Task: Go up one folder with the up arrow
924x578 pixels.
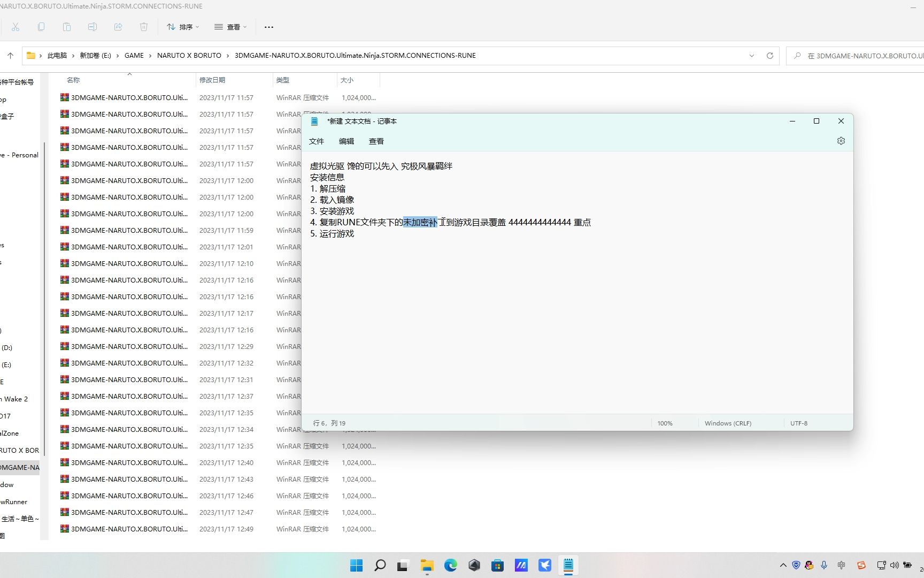Action: [x=10, y=56]
